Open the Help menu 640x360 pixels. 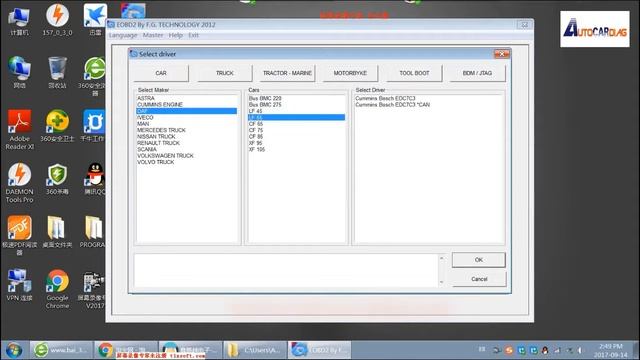176,36
